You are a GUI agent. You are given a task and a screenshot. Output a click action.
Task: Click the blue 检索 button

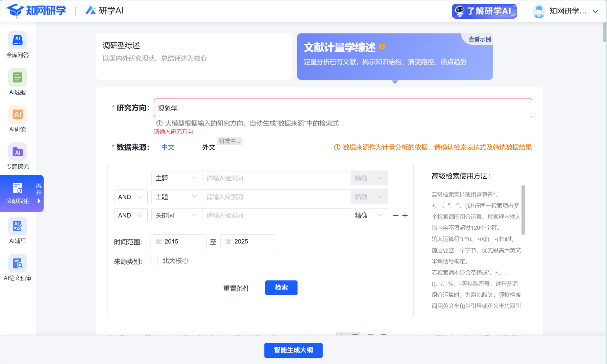pos(281,288)
